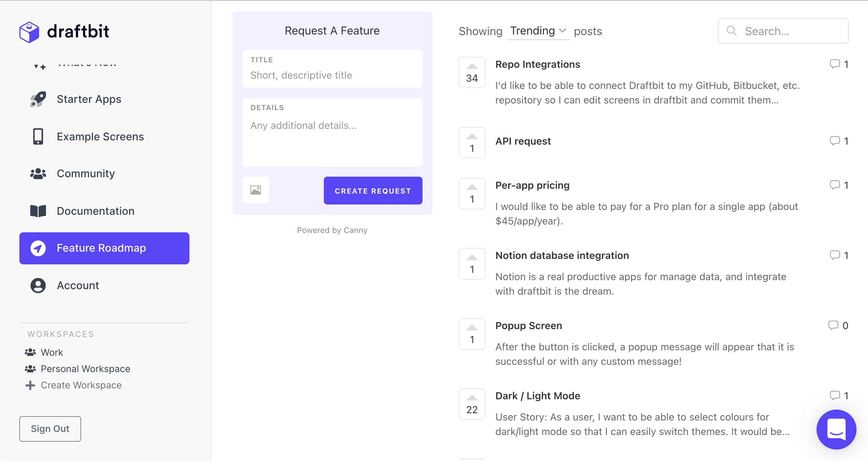Image resolution: width=868 pixels, height=461 pixels.
Task: Open comments icon on API request
Action: pos(835,141)
